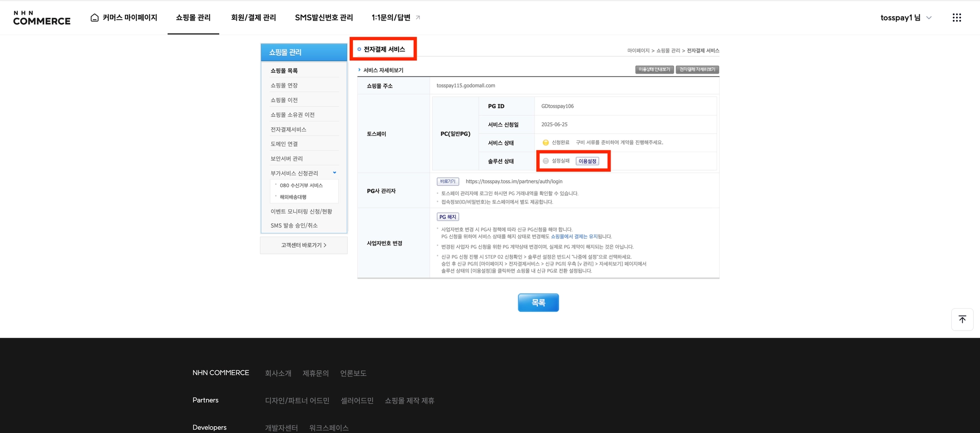Click the 쇼핑몰 관리 breadcrumb link
This screenshot has height=433, width=980.
click(668, 51)
